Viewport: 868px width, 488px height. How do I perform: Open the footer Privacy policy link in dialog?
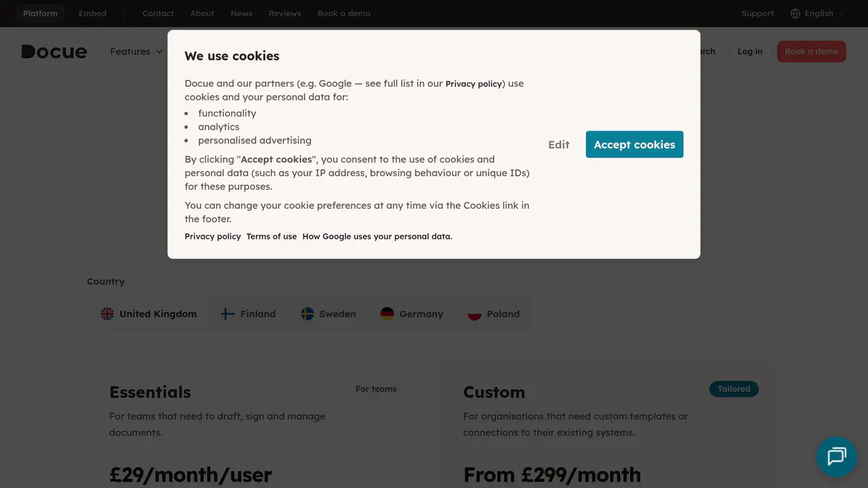click(x=213, y=237)
